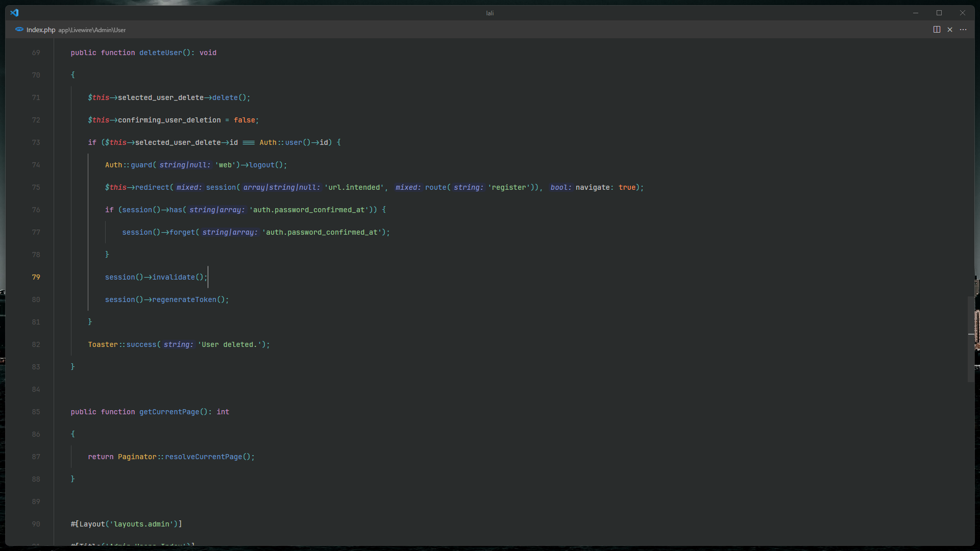Click the Toaster class reference
Screen dimensions: 980x551
[x=103, y=344]
